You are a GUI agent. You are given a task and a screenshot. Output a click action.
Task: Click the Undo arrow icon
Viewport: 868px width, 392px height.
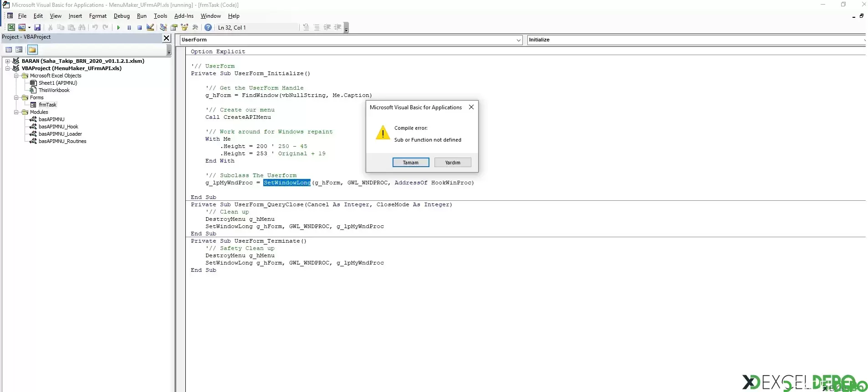click(95, 27)
